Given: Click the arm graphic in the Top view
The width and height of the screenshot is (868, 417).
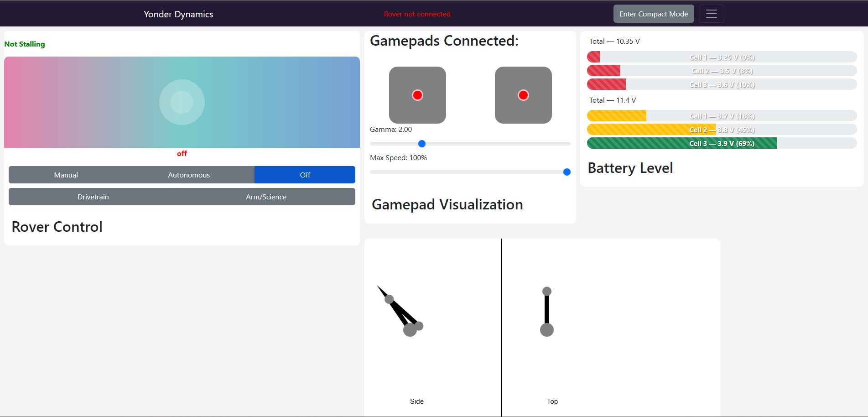Looking at the screenshot, I should point(546,310).
